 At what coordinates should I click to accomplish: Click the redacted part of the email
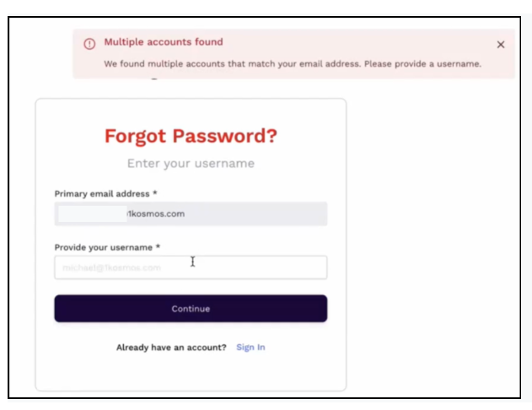(91, 214)
